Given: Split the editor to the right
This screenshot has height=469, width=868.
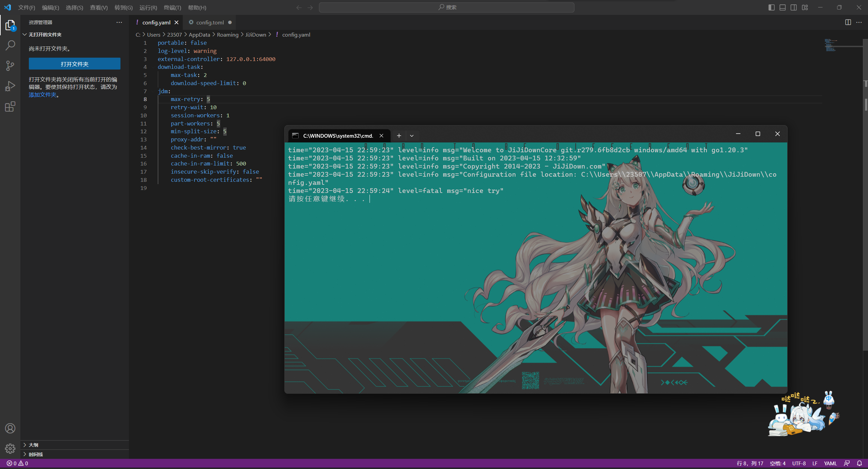Looking at the screenshot, I should pyautogui.click(x=848, y=22).
